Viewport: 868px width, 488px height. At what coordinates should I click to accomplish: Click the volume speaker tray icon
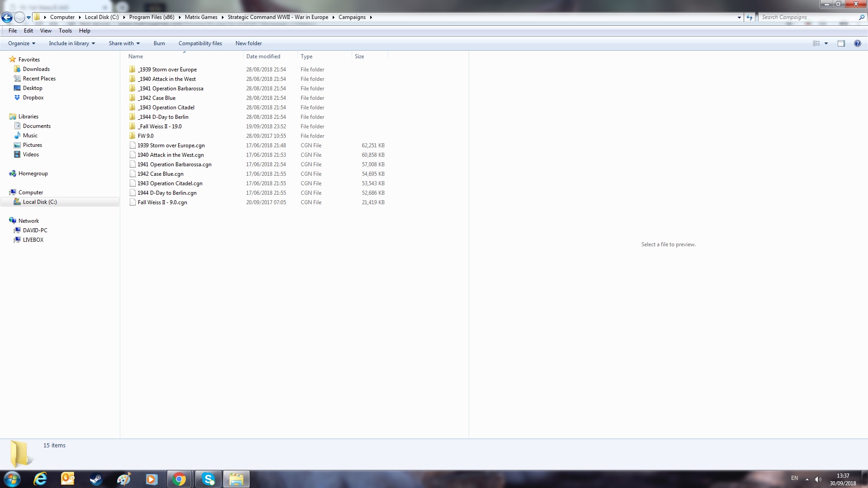[818, 479]
